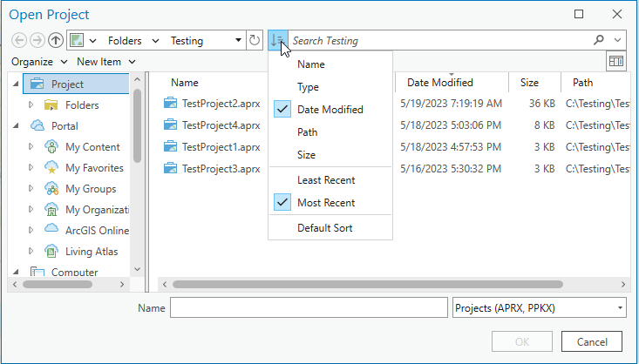Image resolution: width=639 pixels, height=364 pixels.
Task: Open the Organize dropdown menu
Action: [x=39, y=62]
